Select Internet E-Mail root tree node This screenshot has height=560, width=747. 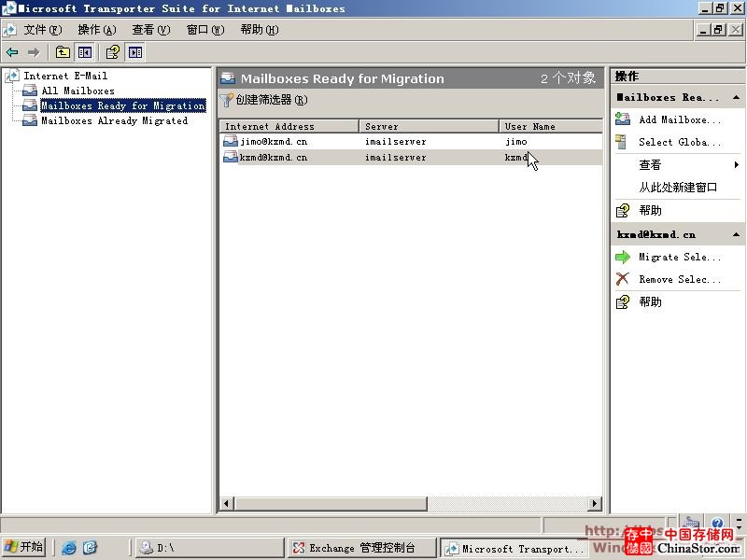coord(65,76)
